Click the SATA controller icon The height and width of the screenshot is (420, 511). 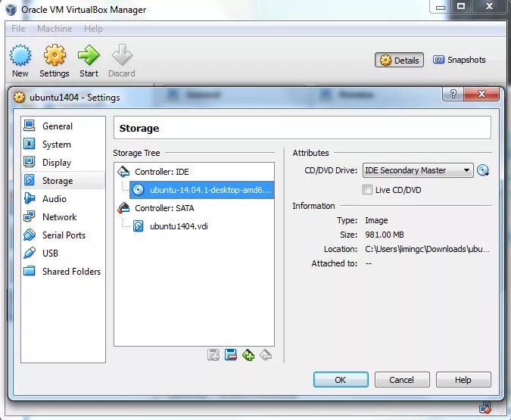pos(123,207)
